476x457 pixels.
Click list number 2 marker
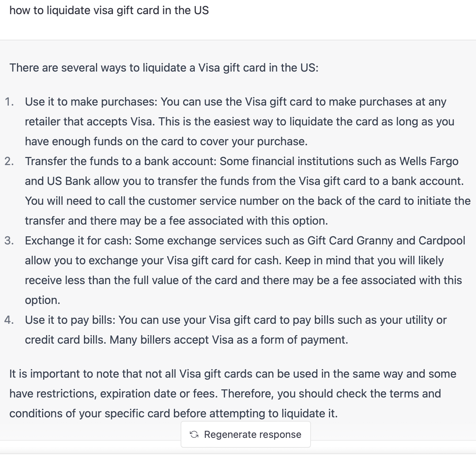[x=10, y=162]
